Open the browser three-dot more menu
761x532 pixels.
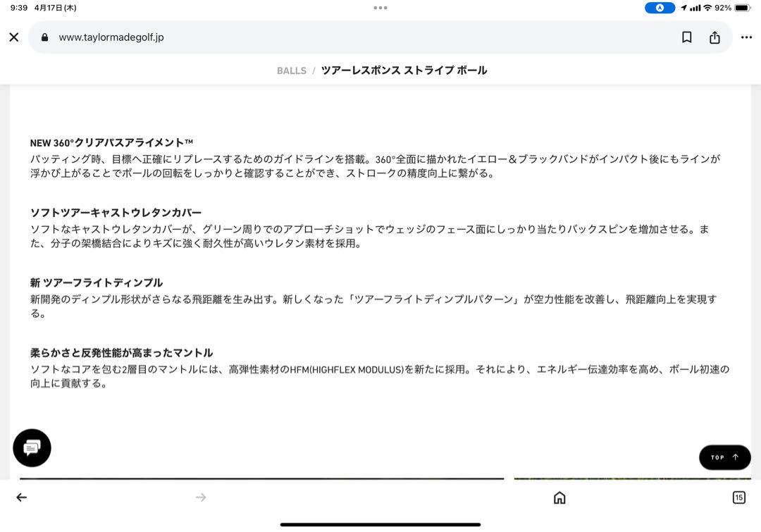(746, 37)
